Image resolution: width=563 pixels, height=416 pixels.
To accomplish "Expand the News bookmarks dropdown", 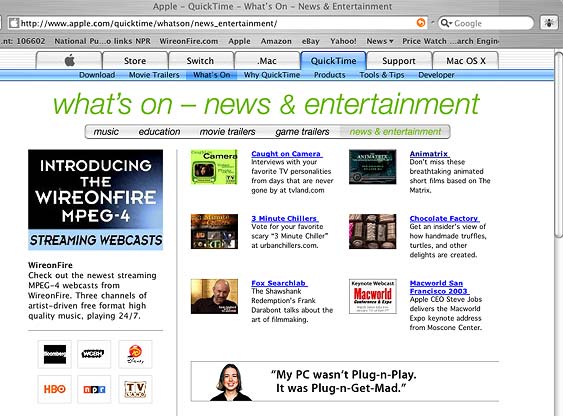I will click(380, 41).
